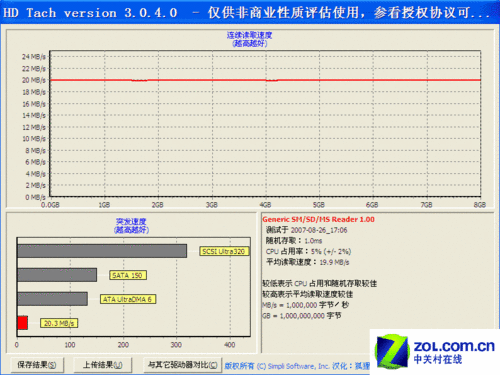The height and width of the screenshot is (375, 500).
Task: Click the red read speed line at 4GB dip
Action: click(272, 81)
